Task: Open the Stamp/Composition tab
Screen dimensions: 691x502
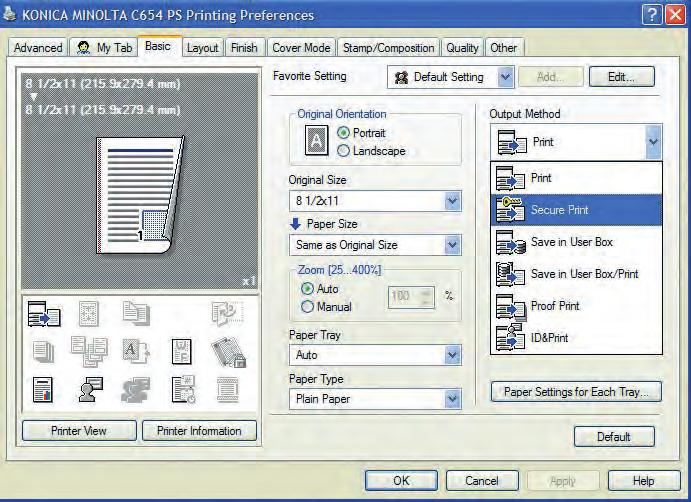Action: click(x=388, y=48)
